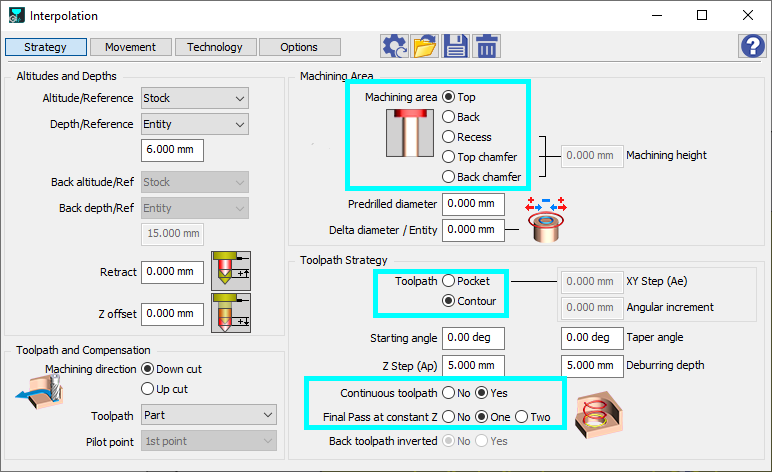Open saved settings with folder icon
The image size is (772, 472).
click(x=425, y=46)
